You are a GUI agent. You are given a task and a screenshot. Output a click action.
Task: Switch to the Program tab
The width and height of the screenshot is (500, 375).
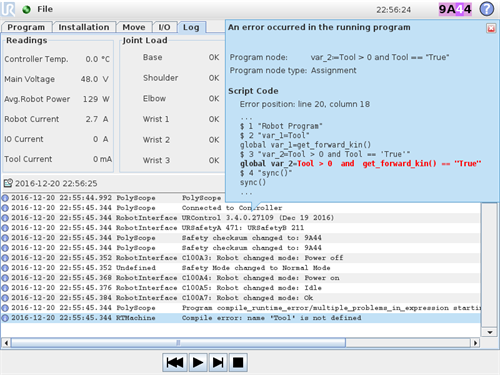tap(26, 27)
